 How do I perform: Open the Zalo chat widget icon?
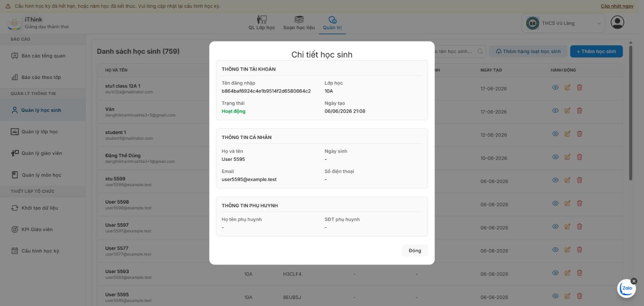[626, 288]
